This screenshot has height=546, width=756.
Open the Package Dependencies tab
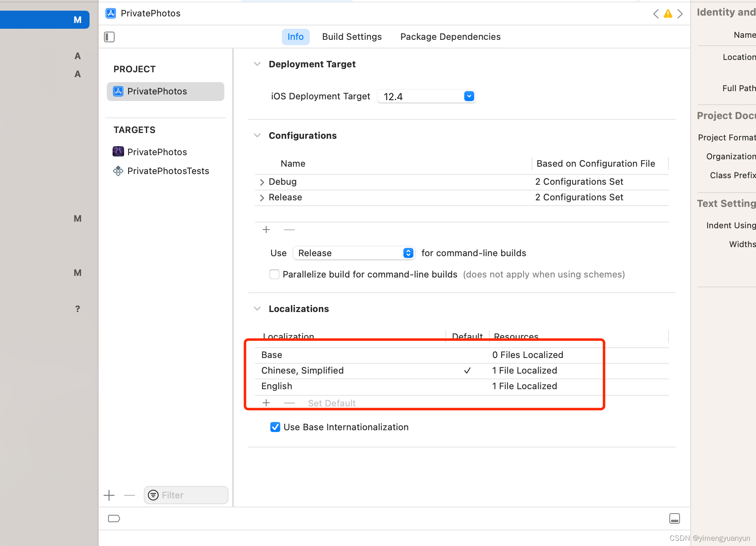(450, 37)
